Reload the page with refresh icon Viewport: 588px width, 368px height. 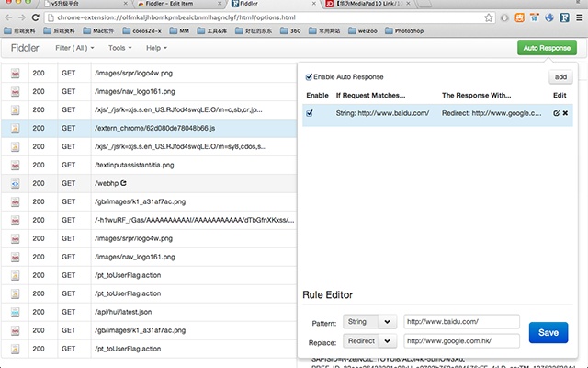point(35,17)
